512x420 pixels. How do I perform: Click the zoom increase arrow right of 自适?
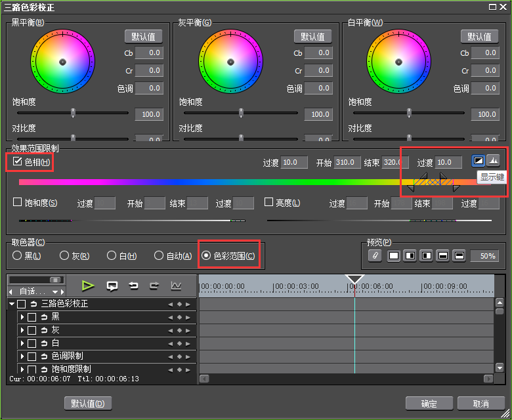[x=62, y=292]
